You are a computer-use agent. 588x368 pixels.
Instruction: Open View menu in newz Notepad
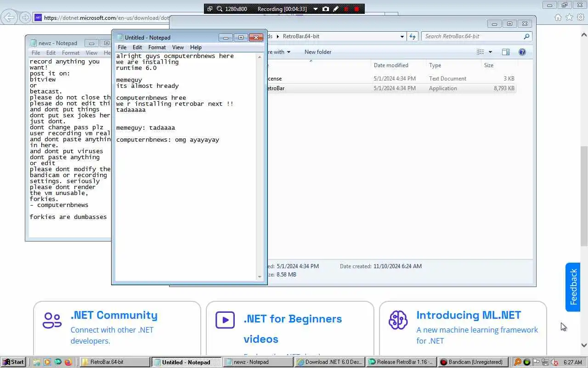(91, 53)
